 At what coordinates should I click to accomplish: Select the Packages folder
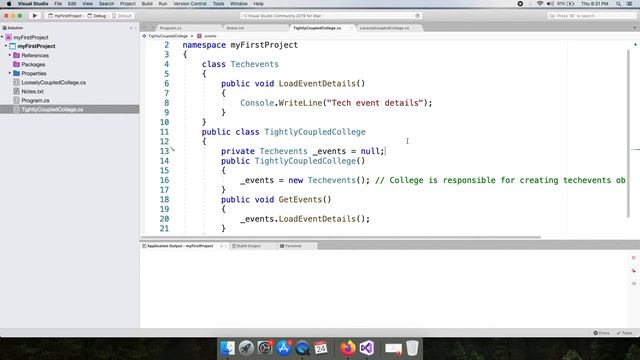click(x=33, y=64)
